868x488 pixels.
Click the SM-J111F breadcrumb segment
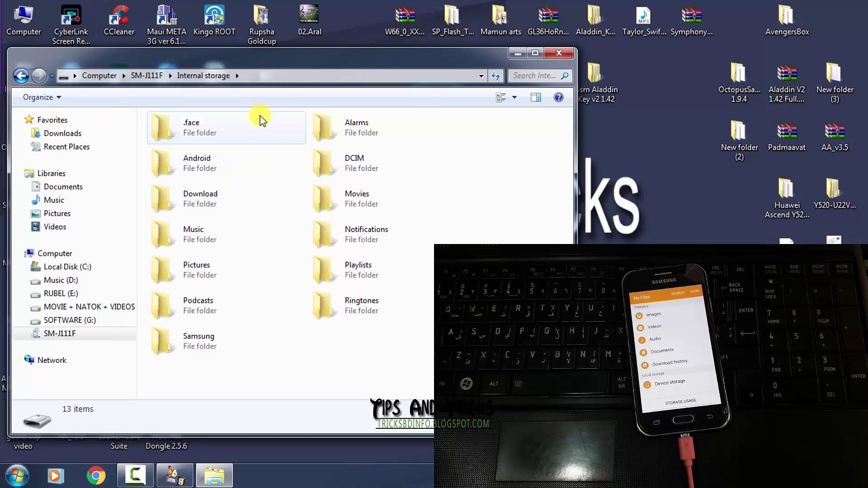pyautogui.click(x=146, y=75)
